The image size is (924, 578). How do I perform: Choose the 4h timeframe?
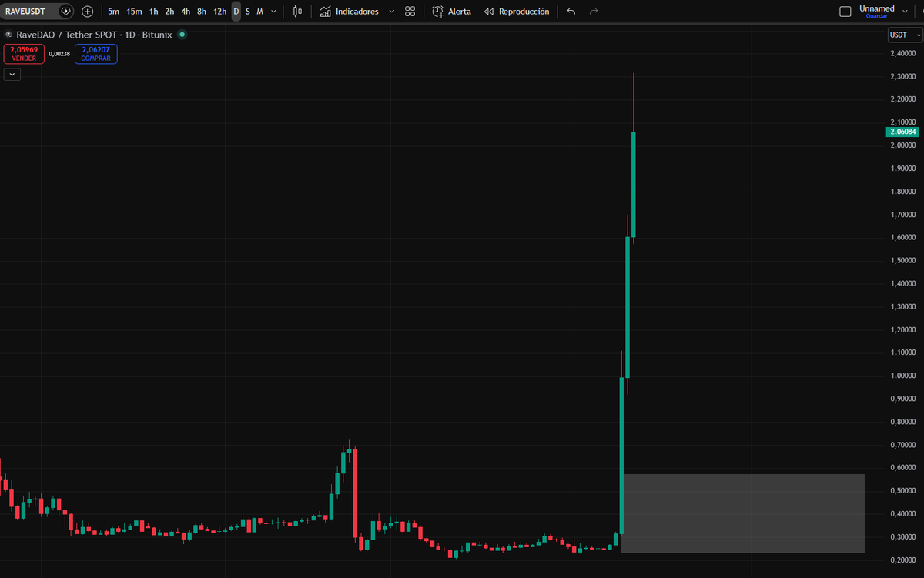[x=186, y=12]
